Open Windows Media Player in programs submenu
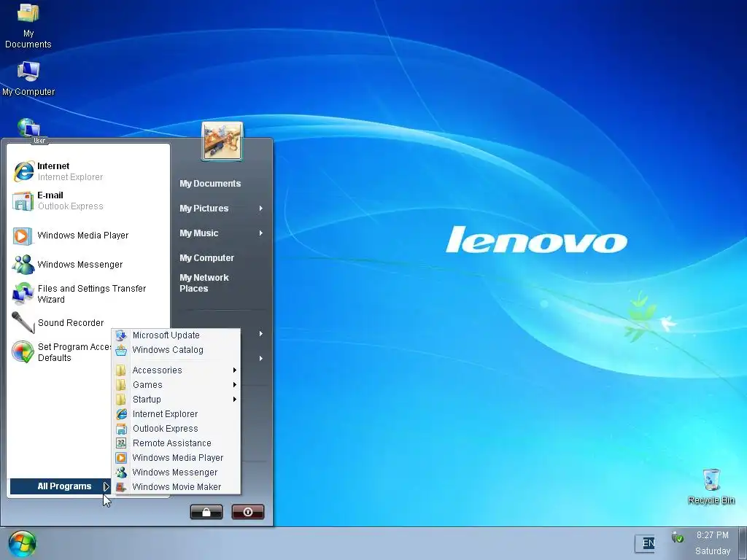Screen dimensions: 747x560 tap(177, 458)
